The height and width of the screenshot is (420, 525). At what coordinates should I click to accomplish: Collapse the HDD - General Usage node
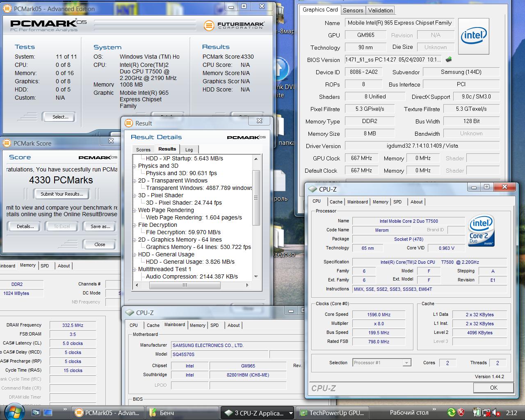tap(135, 254)
